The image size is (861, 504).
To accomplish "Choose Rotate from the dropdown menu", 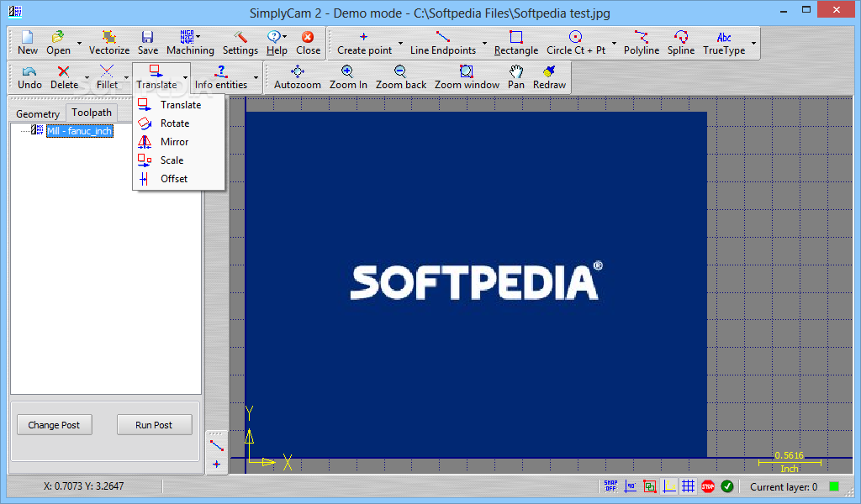I will pyautogui.click(x=178, y=123).
